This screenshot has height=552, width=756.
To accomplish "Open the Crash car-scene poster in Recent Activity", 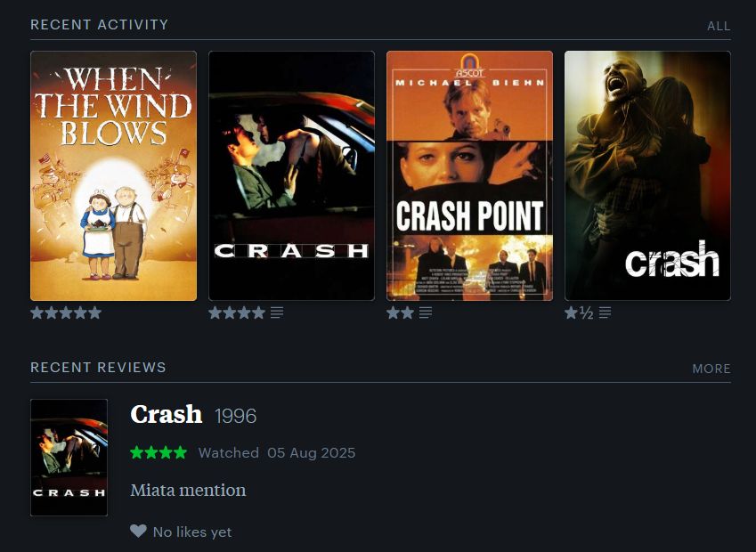I will [x=291, y=176].
